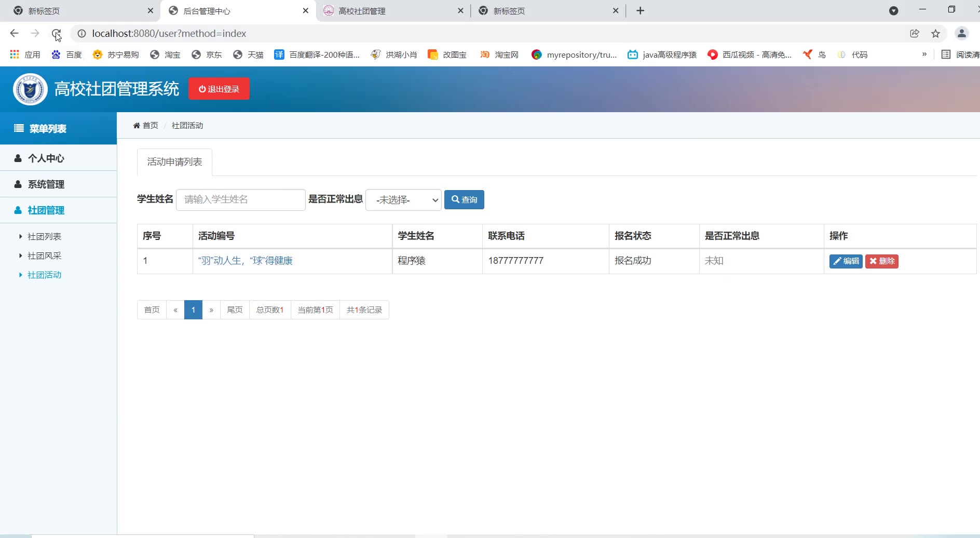Screen dimensions: 980x538
Task: Switch to the 高校社团管理 browser tab
Action: tap(362, 11)
